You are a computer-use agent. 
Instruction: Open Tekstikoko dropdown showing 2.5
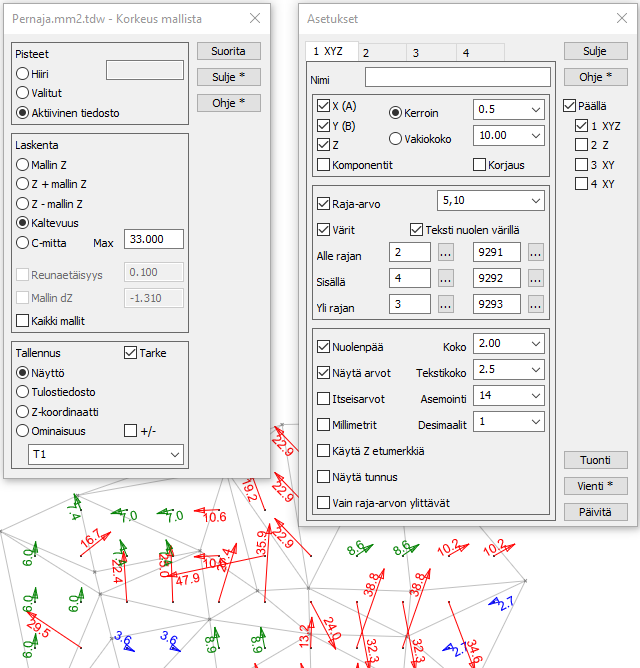pos(509,369)
